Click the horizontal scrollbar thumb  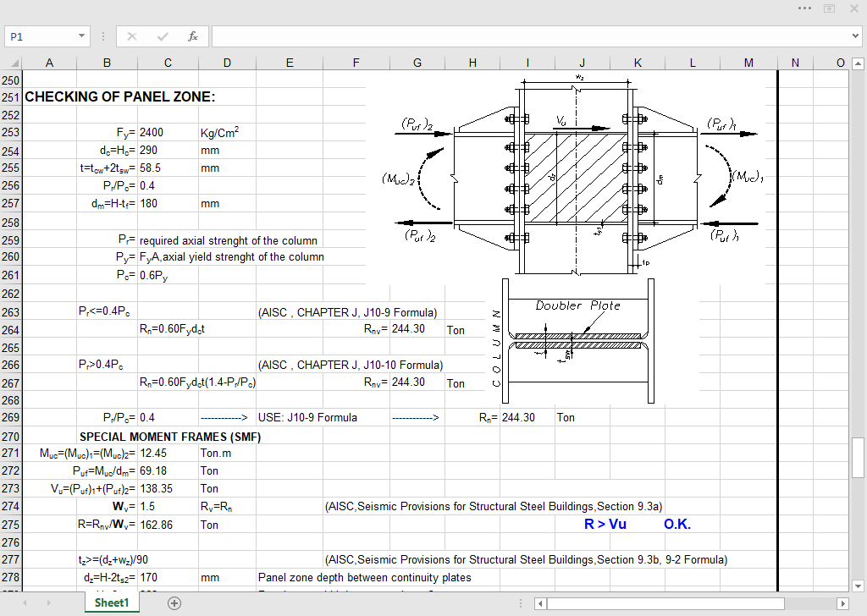[665, 603]
